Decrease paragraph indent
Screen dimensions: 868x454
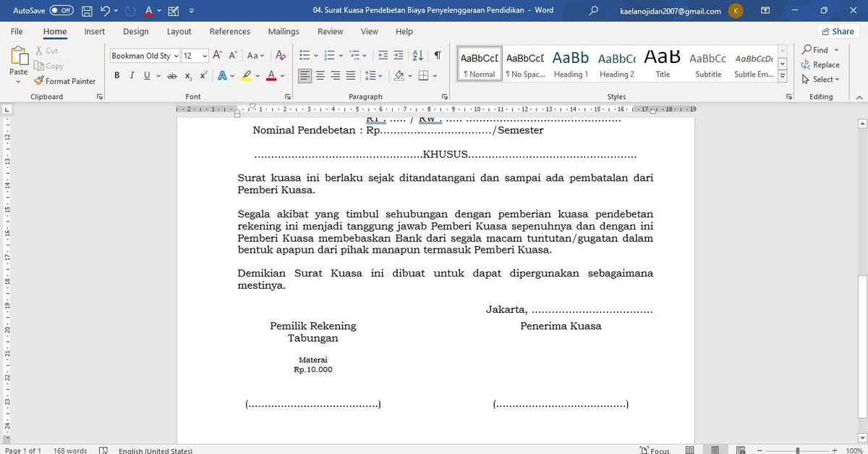pyautogui.click(x=383, y=56)
